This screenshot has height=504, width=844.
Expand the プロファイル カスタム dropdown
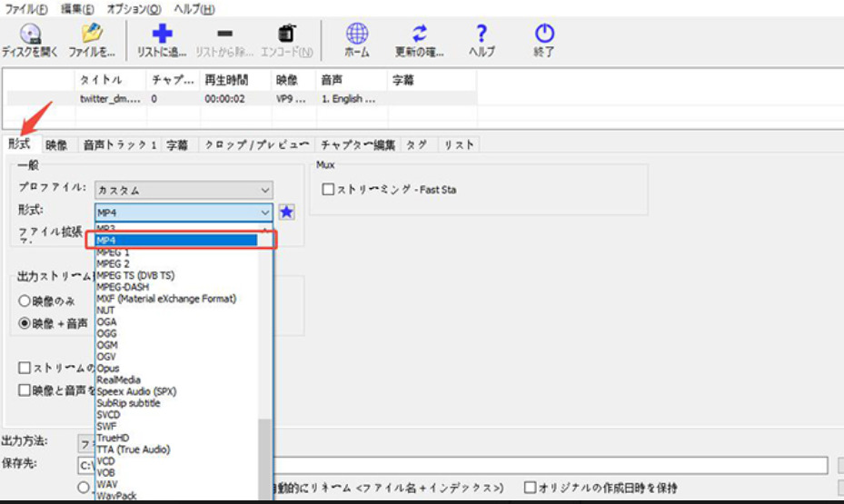[x=184, y=190]
